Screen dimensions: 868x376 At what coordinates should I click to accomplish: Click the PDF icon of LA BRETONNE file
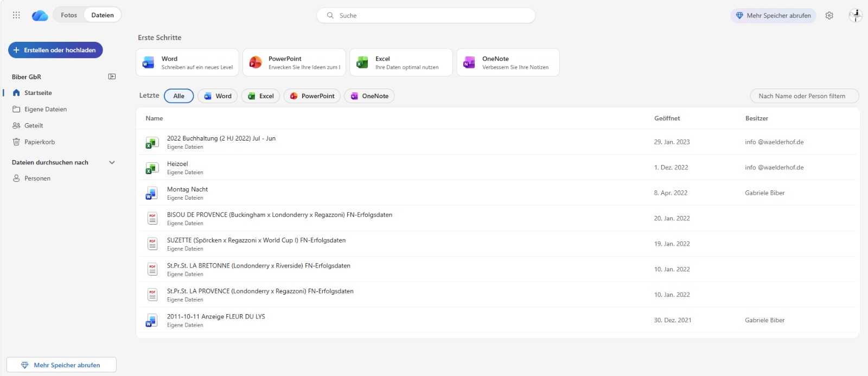[152, 270]
